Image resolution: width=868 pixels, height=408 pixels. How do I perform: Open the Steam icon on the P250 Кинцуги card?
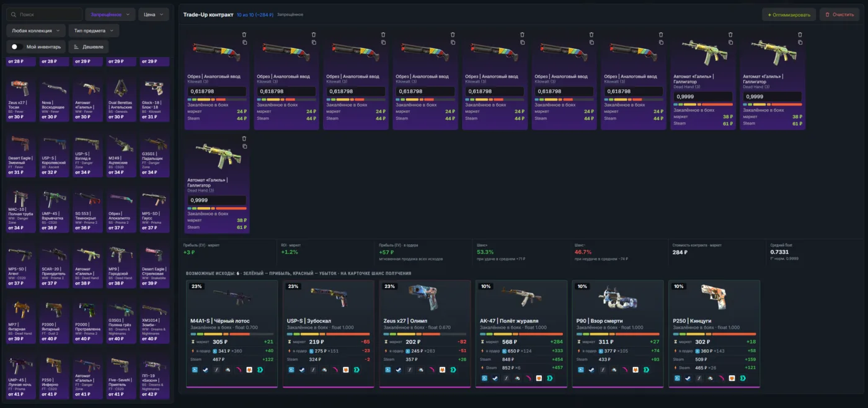point(688,378)
